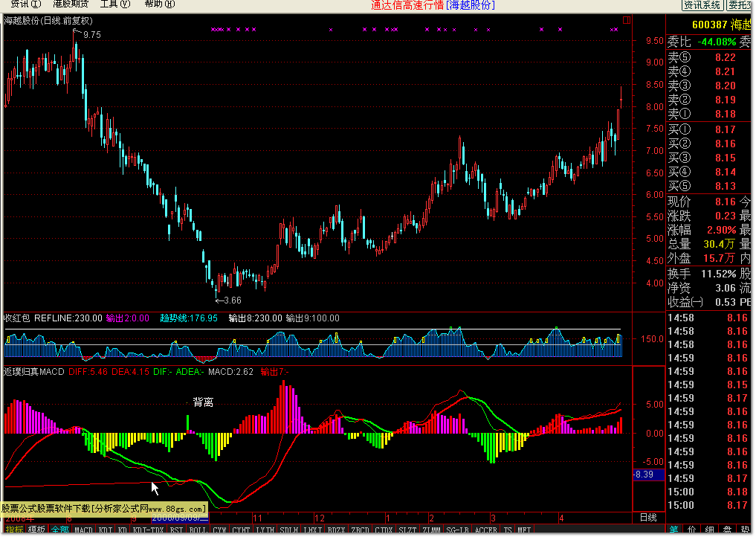Select the 细 tab in quote panel
The image size is (756, 537).
(709, 530)
